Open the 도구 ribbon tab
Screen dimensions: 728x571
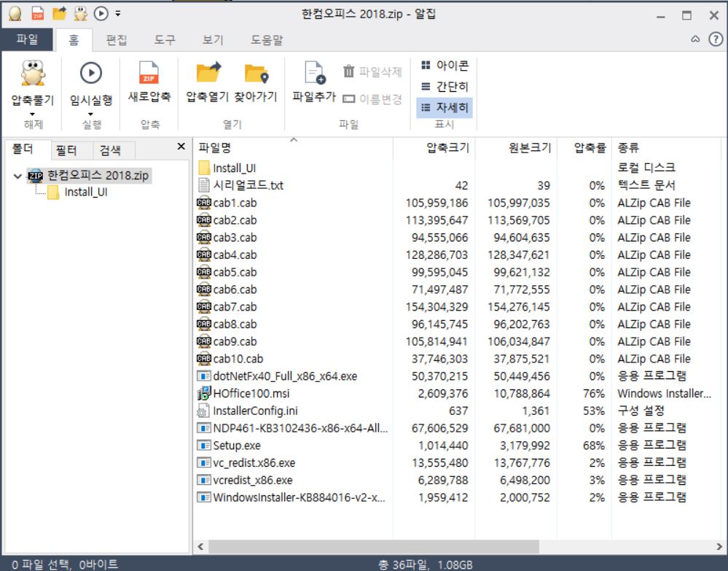point(165,40)
